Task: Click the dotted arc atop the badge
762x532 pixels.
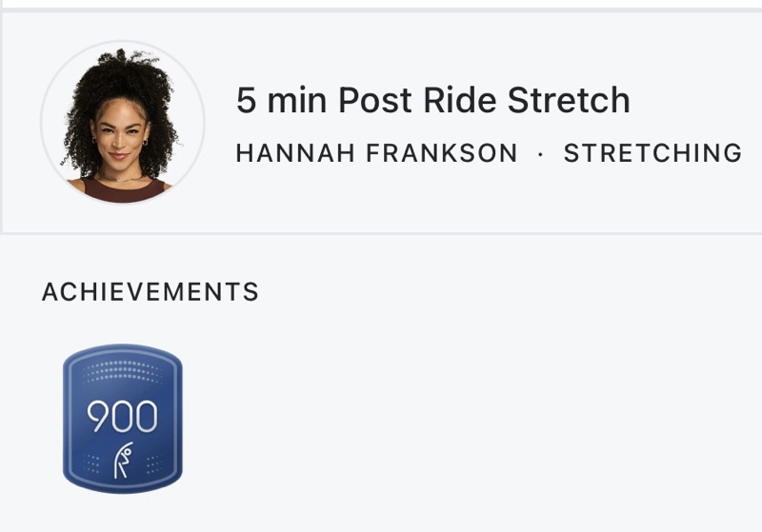Action: click(122, 370)
